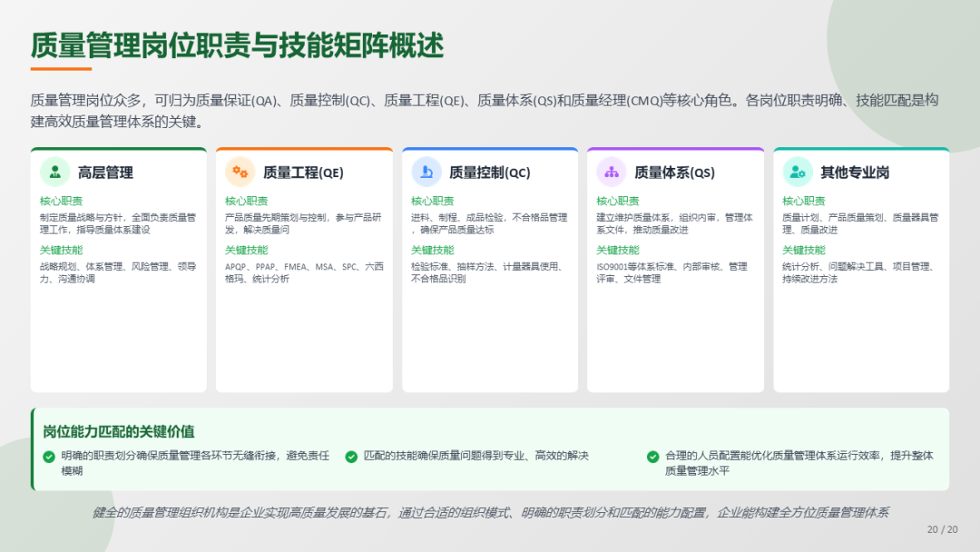Viewport: 980px width, 552px height.
Task: Click 核心职责 label in the 高层管理 card
Action: pos(61,201)
